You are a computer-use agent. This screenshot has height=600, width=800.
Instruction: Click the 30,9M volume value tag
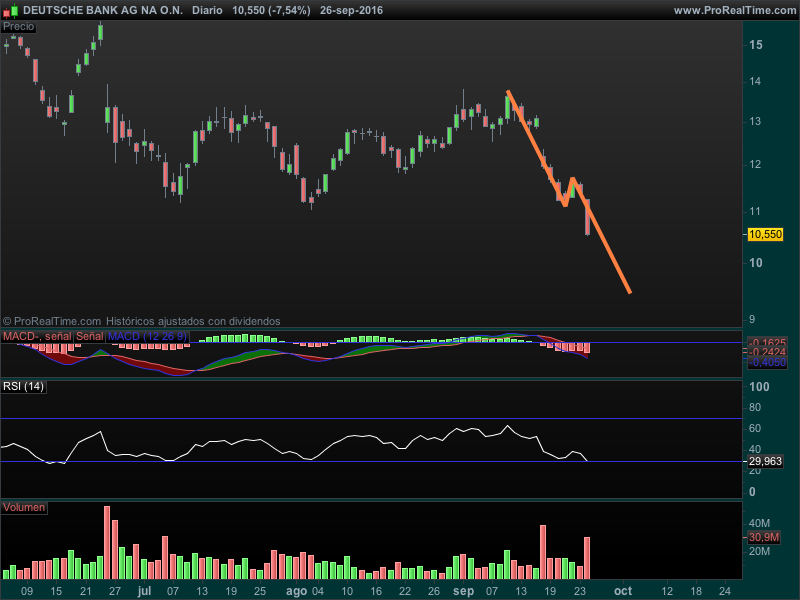(764, 537)
